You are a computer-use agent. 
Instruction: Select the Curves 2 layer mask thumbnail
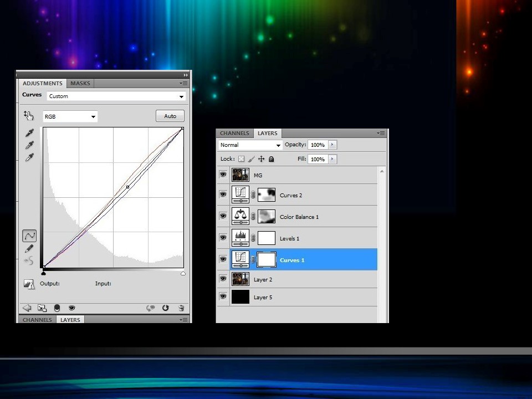tap(267, 195)
